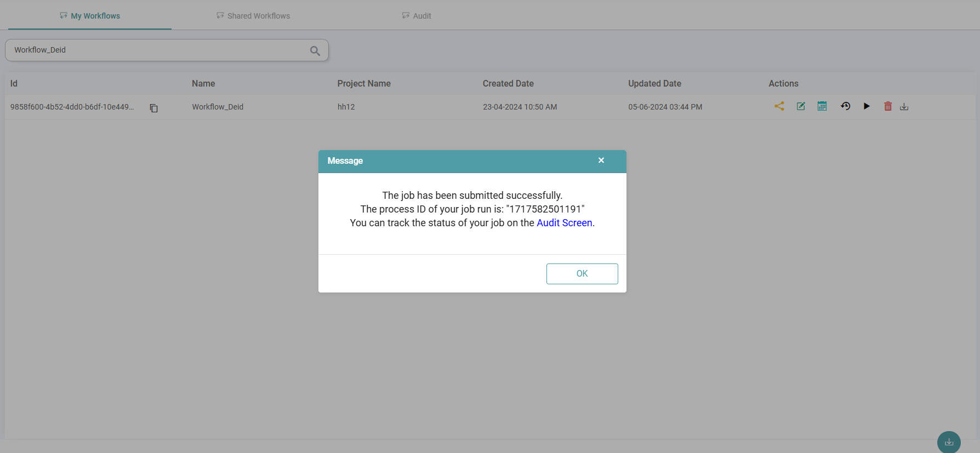
Task: Follow the Audit Screen link
Action: (564, 223)
